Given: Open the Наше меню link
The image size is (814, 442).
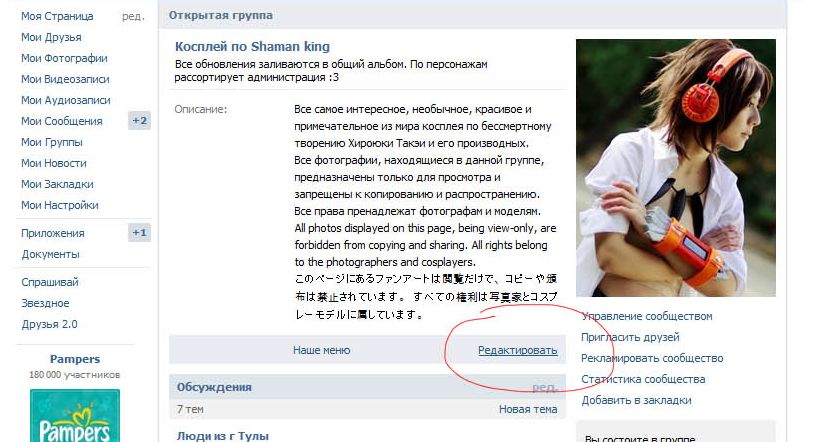Looking at the screenshot, I should tap(321, 350).
